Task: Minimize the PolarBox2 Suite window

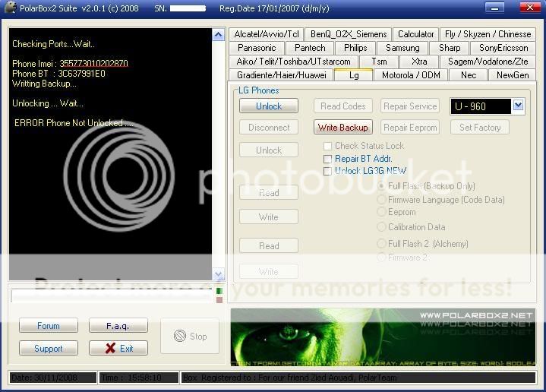Action: click(x=494, y=8)
